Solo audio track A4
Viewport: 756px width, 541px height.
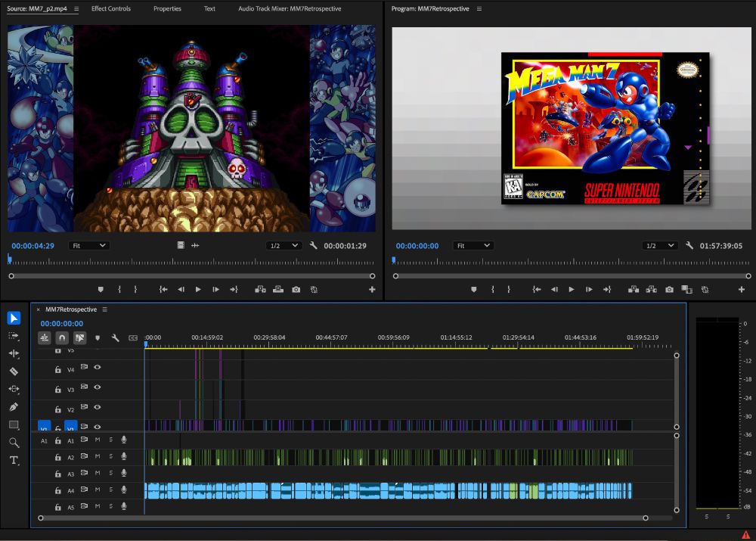111,490
